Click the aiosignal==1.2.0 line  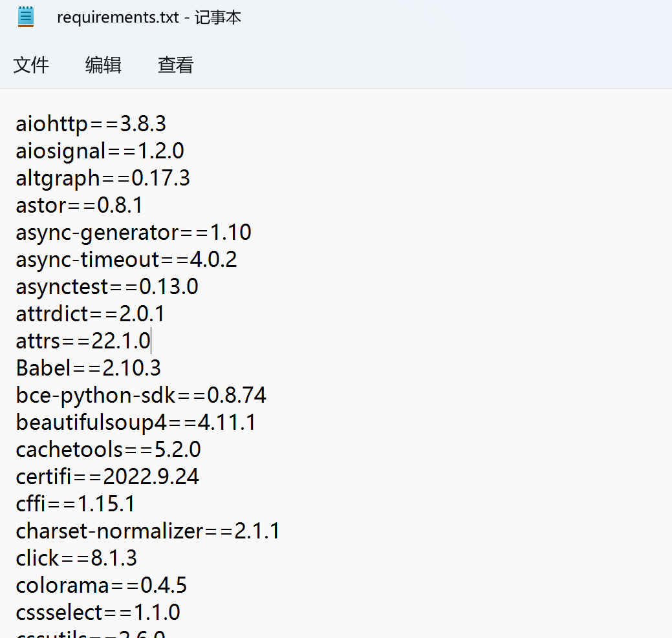(100, 150)
